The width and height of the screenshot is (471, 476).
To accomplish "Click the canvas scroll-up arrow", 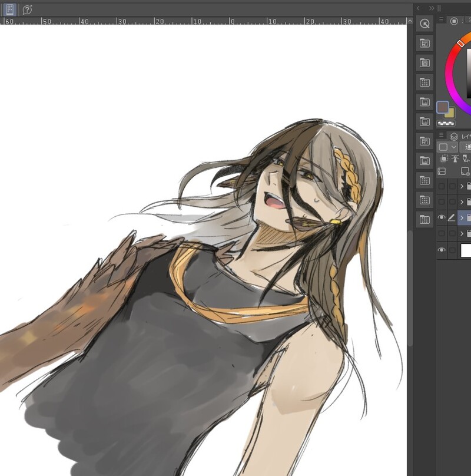I will point(410,21).
